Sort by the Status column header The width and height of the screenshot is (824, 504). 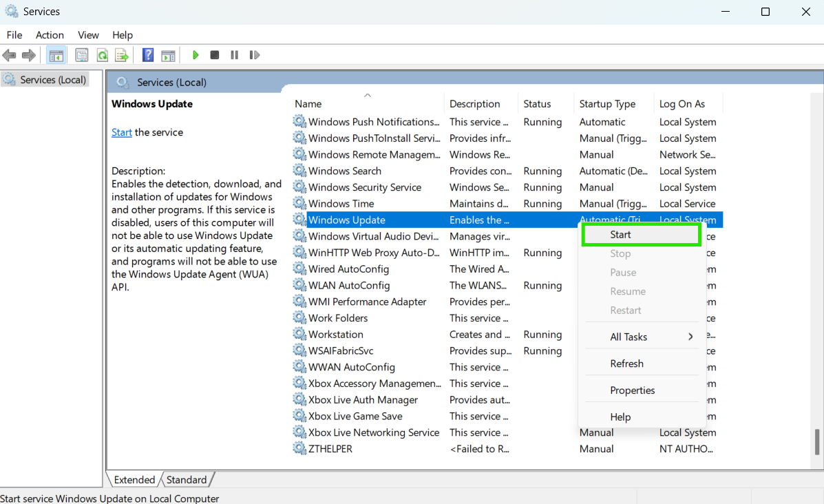pyautogui.click(x=545, y=103)
